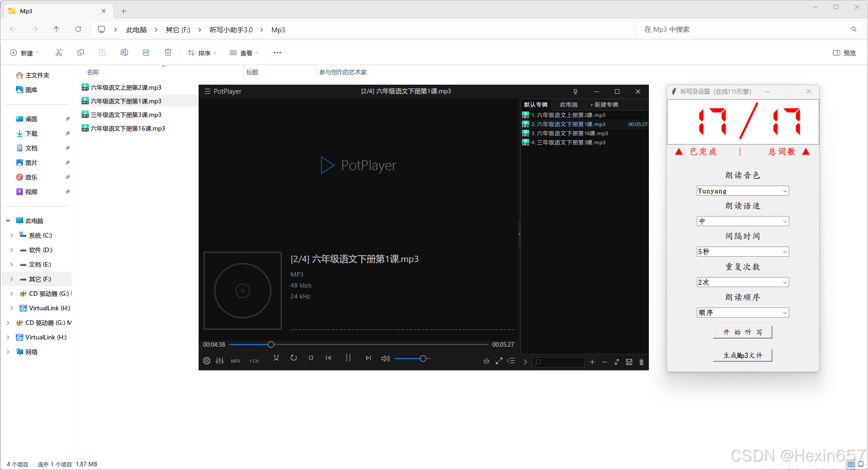Switch Explorer to large icons view toggle

pyautogui.click(x=861, y=464)
